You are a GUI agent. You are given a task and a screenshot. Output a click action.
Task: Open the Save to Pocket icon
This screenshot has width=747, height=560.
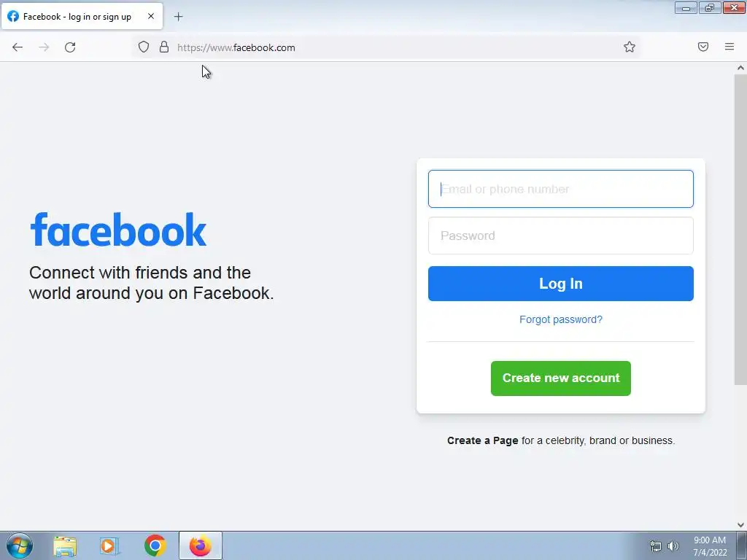(703, 47)
